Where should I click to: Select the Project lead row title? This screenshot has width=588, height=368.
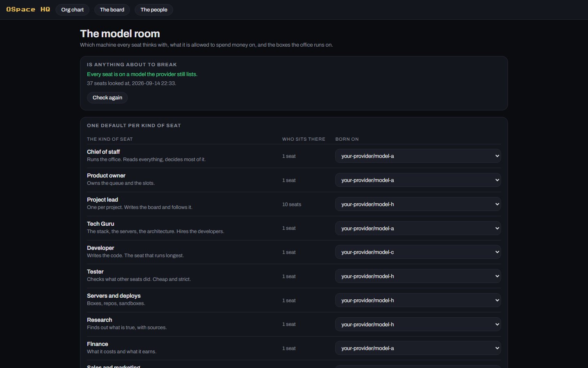pyautogui.click(x=102, y=200)
